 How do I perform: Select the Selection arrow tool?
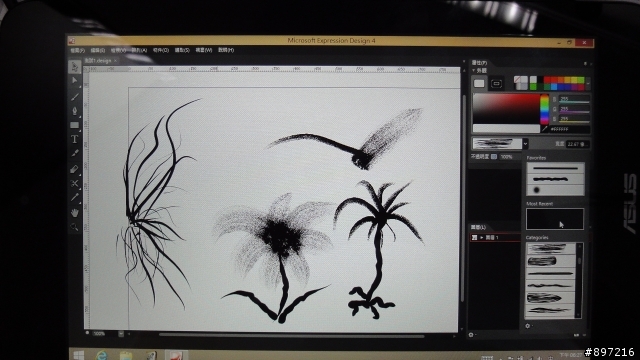[74, 67]
